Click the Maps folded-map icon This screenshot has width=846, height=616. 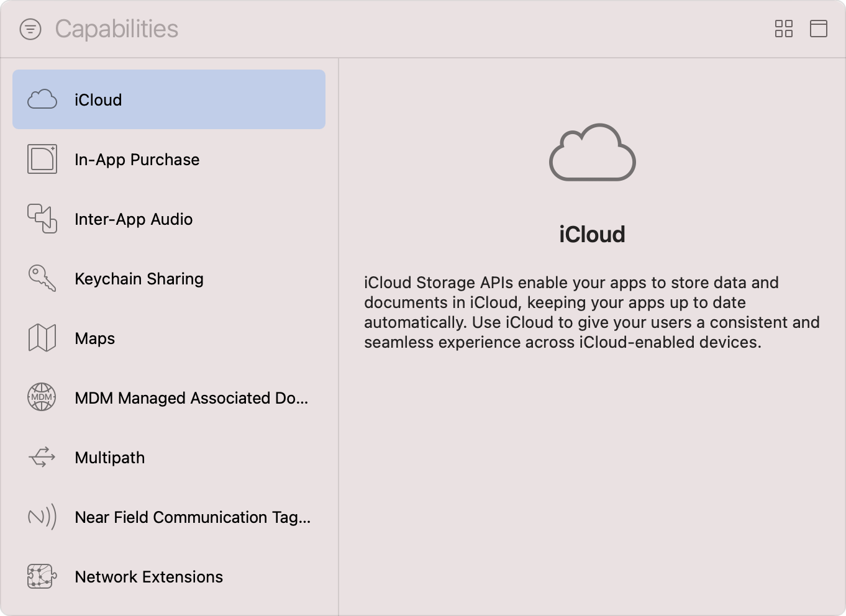pos(41,338)
